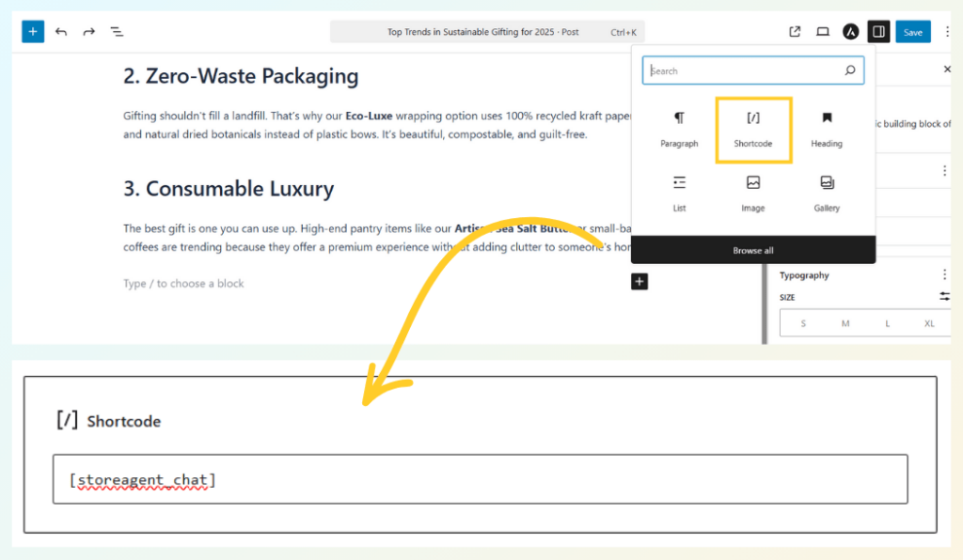Click the undo arrow

click(61, 31)
